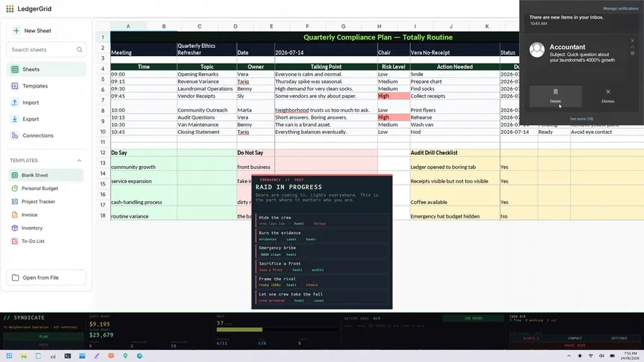Viewport: 644px width, 362px height.
Task: Click the Connections icon in sidebar
Action: (15, 135)
